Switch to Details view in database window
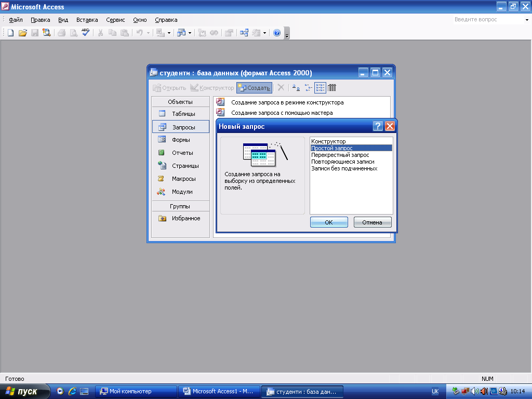The image size is (532, 399). tap(332, 88)
